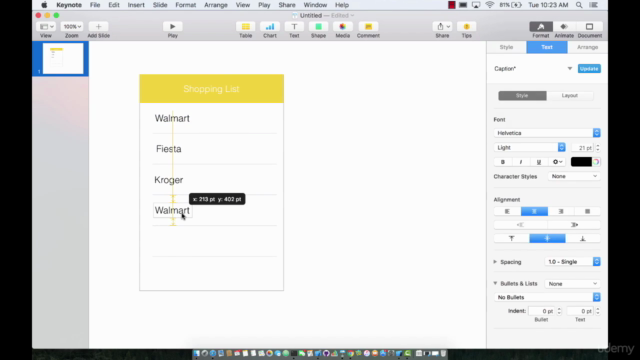Click the text indent field
640x360 pixels.
click(580, 311)
